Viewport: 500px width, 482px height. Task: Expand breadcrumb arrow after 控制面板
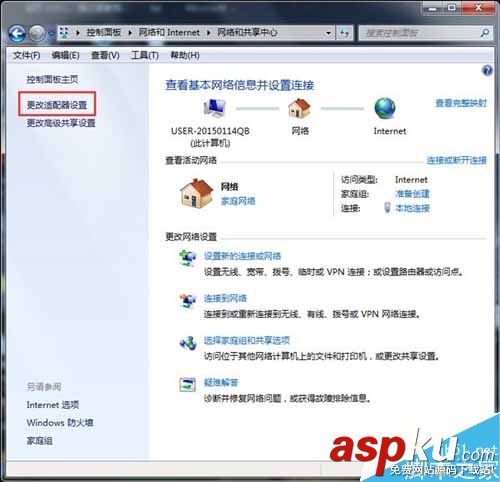pos(130,33)
